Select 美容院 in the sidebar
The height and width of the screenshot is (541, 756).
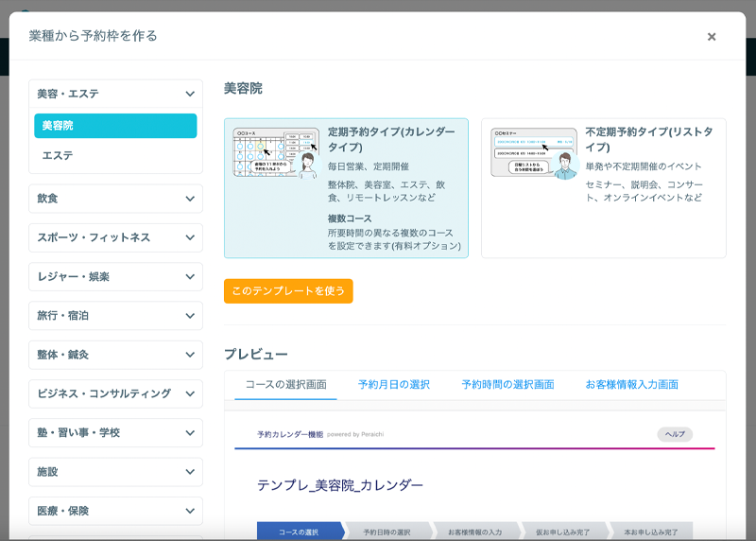pos(115,126)
